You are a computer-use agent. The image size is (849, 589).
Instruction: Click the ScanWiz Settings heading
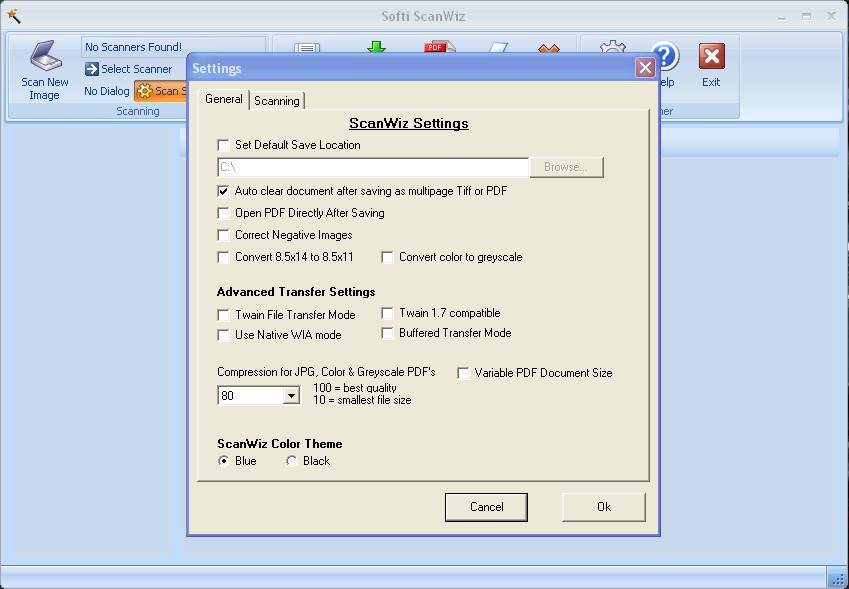(409, 123)
